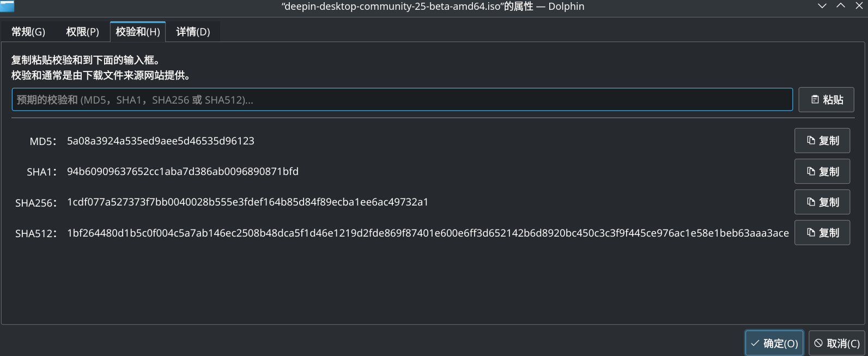Click the 校验和通常是由下载文件来源网站提供 text
Screen dimensions: 868x356
point(101,75)
